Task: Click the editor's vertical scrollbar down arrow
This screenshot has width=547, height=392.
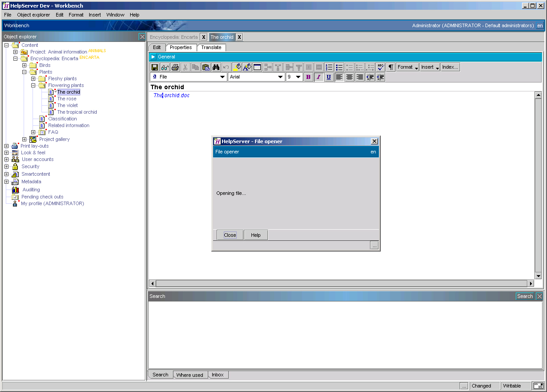Action: [x=538, y=276]
